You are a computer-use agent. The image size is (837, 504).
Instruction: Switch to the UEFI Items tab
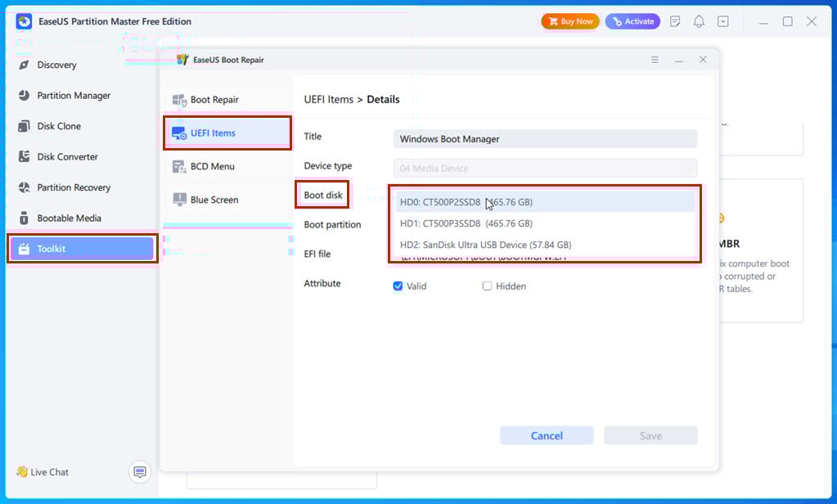coord(227,133)
